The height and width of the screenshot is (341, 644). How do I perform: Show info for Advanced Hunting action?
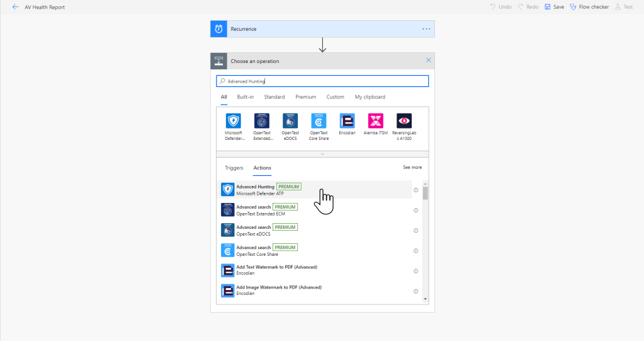tap(415, 190)
